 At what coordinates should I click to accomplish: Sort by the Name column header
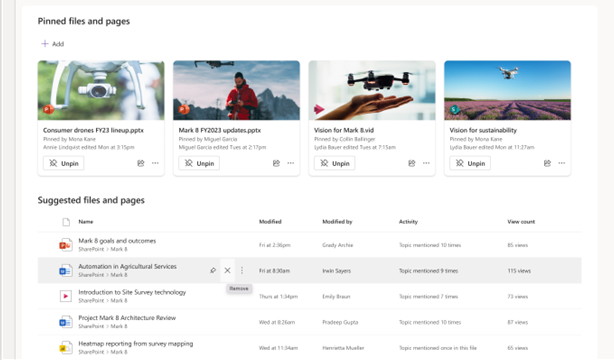[86, 222]
